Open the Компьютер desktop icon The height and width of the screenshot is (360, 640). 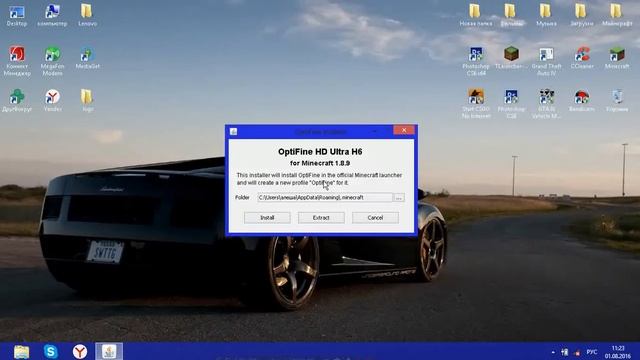coord(52,16)
